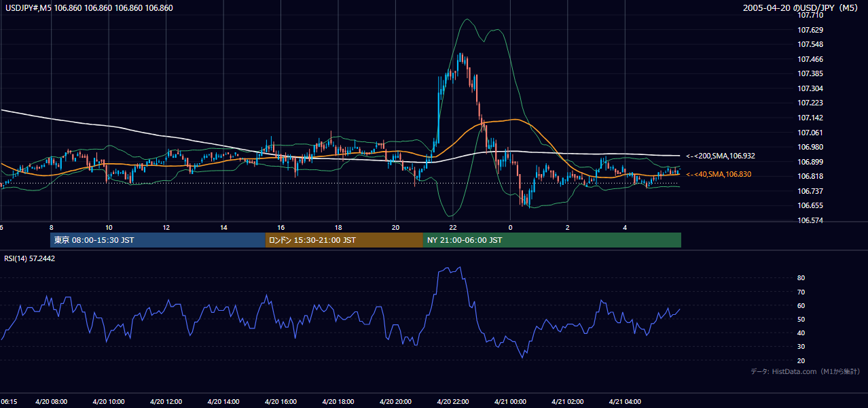Click the RSI level 70 label
This screenshot has height=408, width=868.
(x=801, y=292)
